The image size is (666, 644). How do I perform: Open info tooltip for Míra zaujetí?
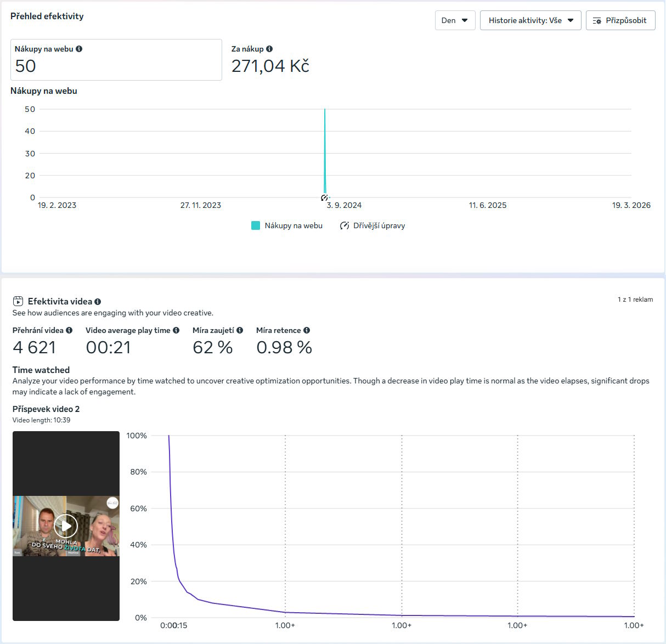[x=239, y=330]
